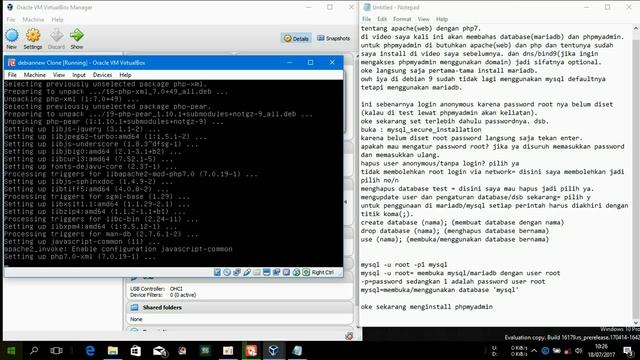Click optical disk icon in VM status bar

pyautogui.click(x=227, y=272)
